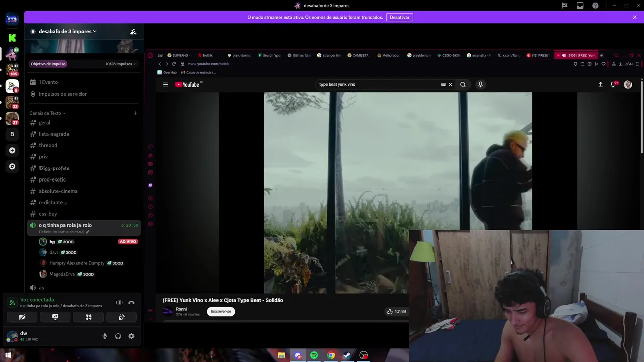Open YouTube create upload icon

coord(600,85)
